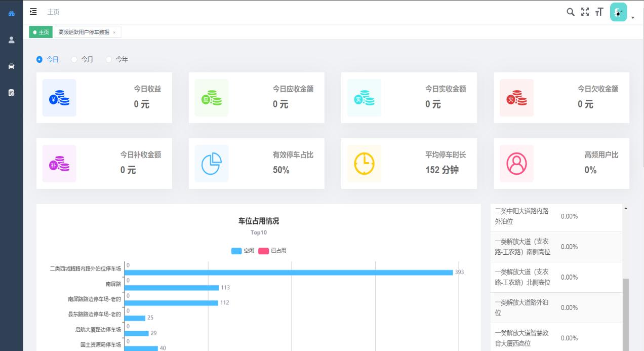Select the 今日 radio button
The height and width of the screenshot is (351, 644).
point(39,59)
